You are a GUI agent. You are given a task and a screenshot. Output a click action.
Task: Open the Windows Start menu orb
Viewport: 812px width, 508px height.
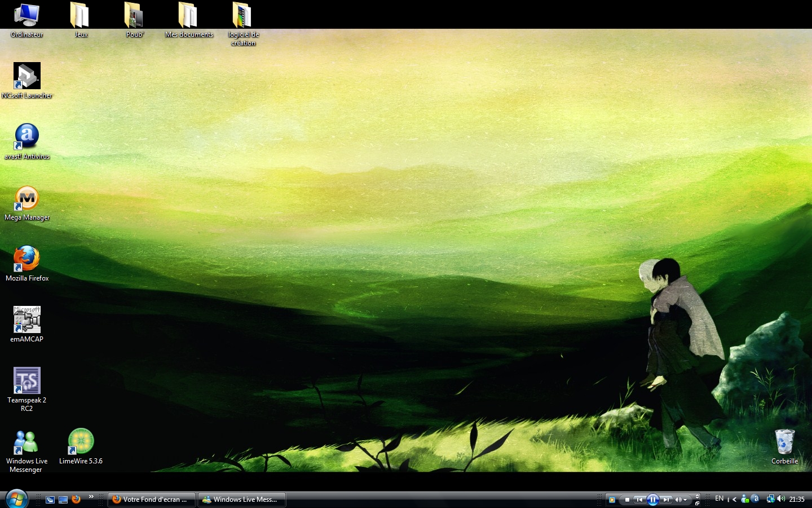click(16, 499)
